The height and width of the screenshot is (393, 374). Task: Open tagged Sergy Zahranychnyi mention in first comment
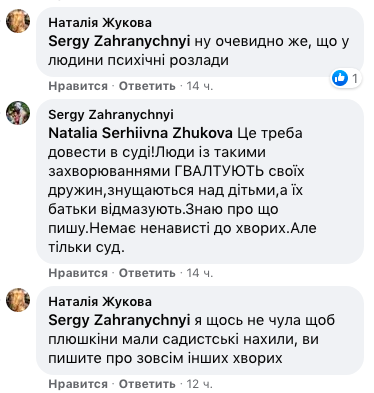click(119, 42)
